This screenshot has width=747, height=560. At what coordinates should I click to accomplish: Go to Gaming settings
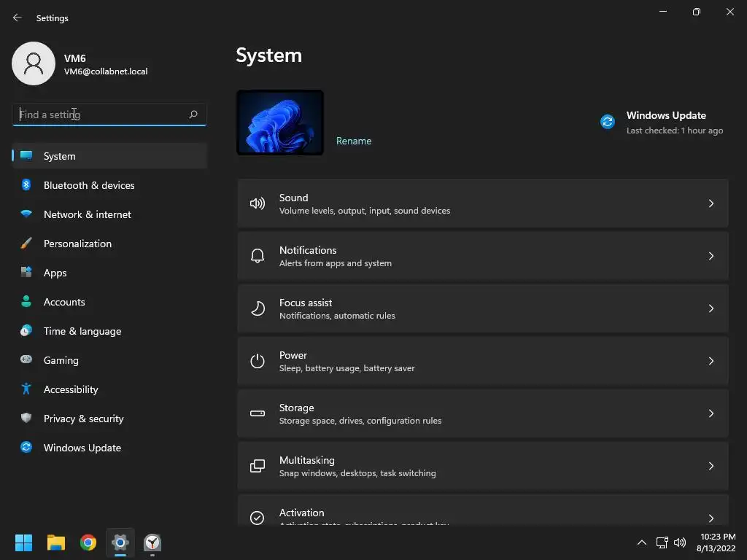pyautogui.click(x=109, y=360)
